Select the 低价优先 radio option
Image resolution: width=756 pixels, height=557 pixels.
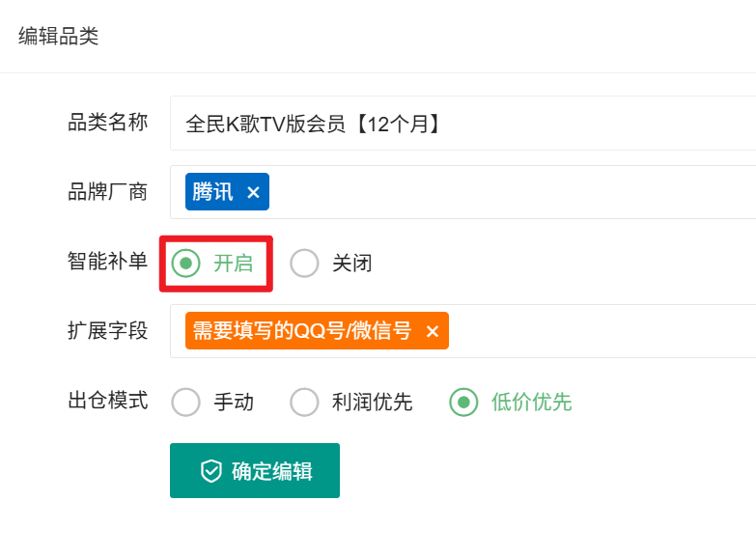(463, 403)
